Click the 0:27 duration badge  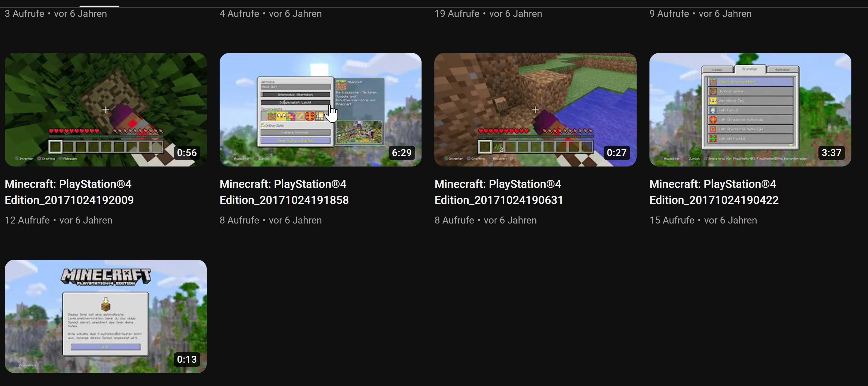pyautogui.click(x=616, y=153)
